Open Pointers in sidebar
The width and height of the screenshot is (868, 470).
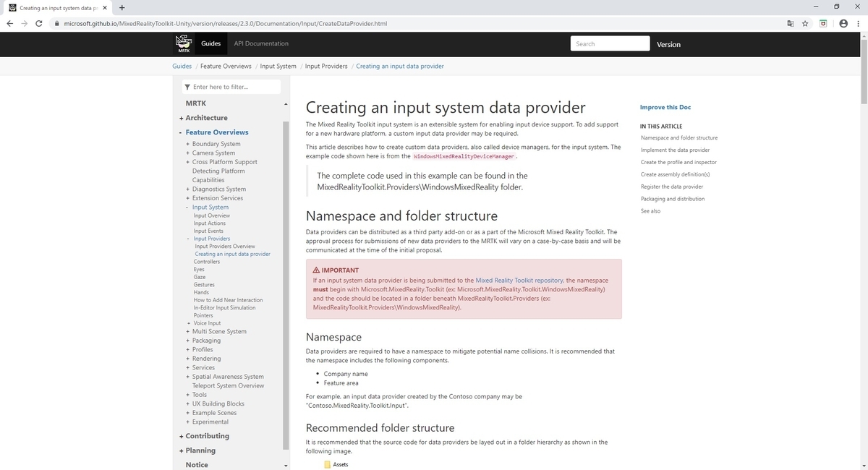click(x=203, y=315)
